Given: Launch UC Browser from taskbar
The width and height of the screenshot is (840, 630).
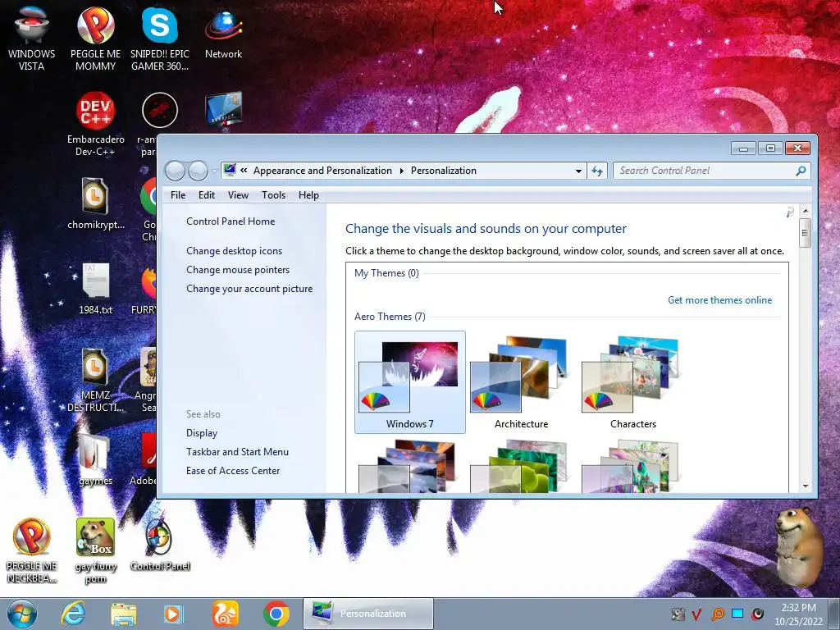Looking at the screenshot, I should click(226, 614).
